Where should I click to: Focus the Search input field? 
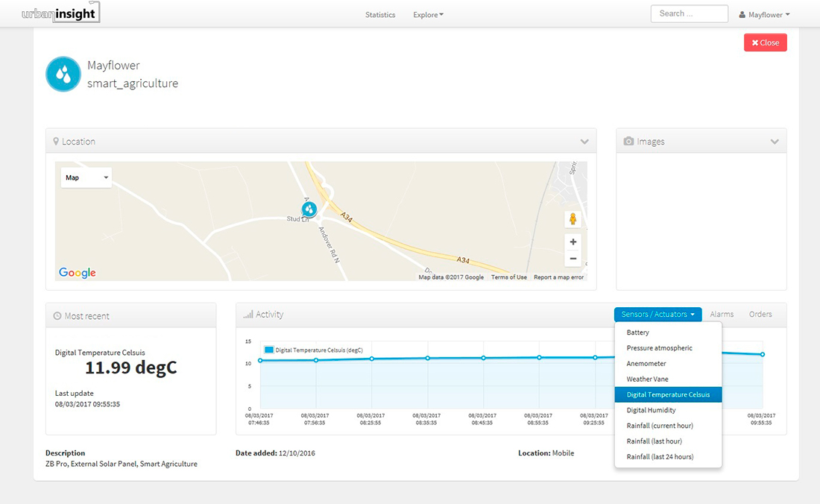[690, 13]
